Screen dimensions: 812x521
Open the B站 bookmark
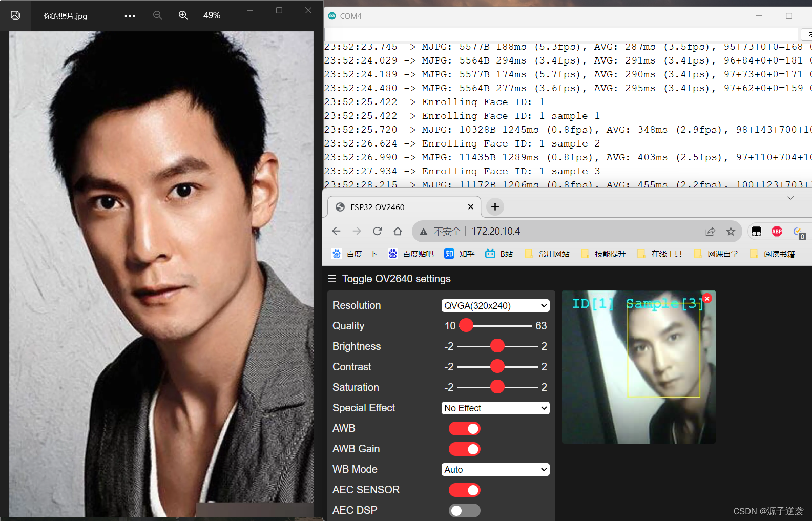499,254
